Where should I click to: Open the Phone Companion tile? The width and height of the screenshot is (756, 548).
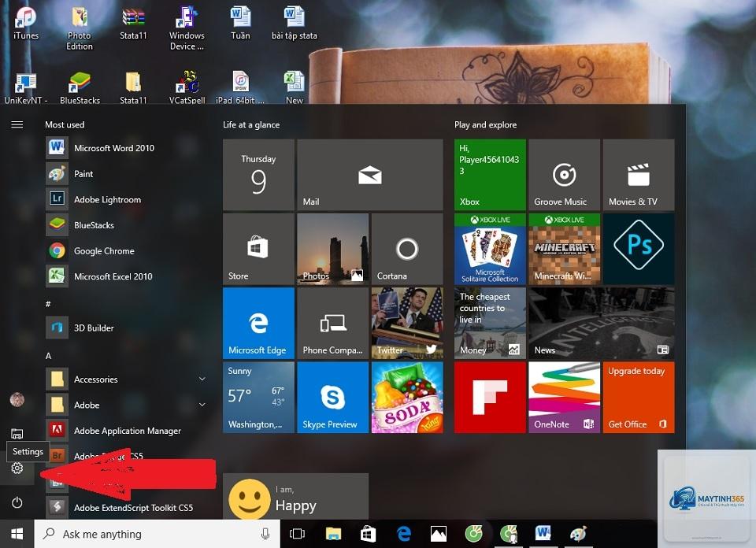(332, 324)
